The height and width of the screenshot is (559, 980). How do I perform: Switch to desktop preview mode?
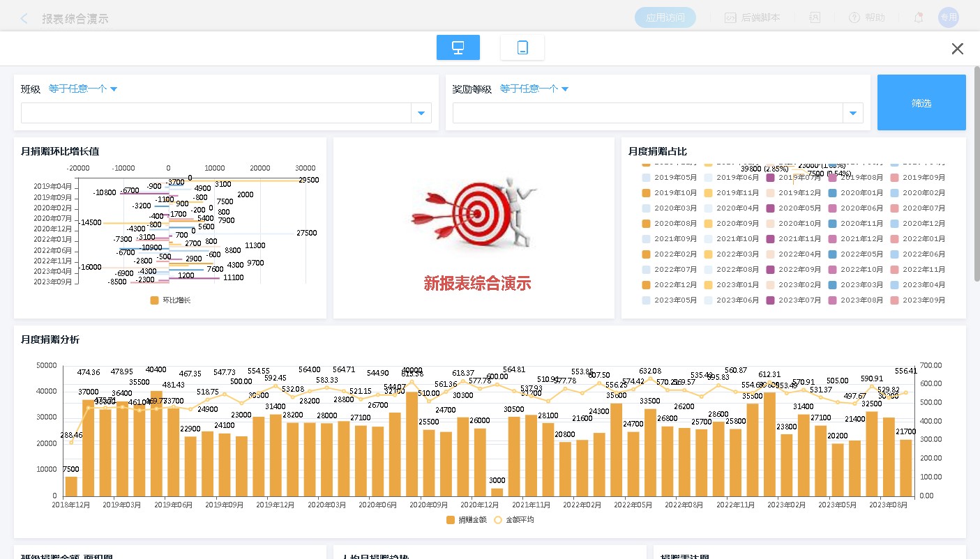pos(458,47)
